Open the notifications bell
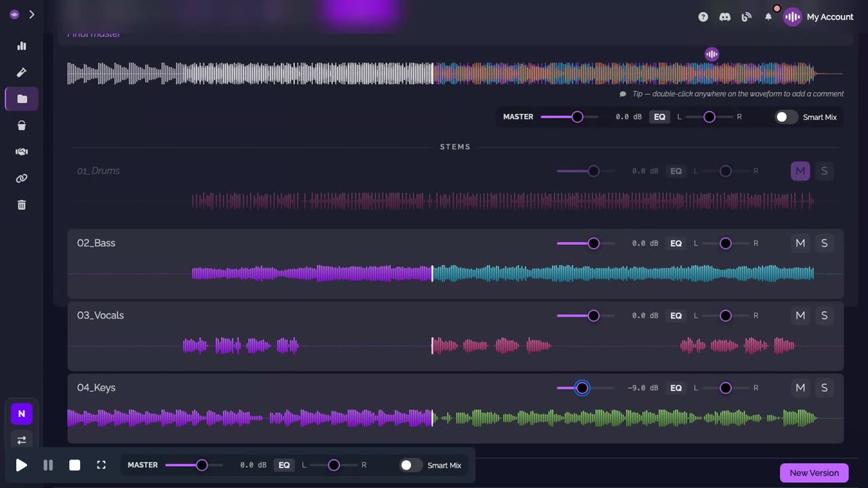The image size is (868, 488). coord(768,17)
